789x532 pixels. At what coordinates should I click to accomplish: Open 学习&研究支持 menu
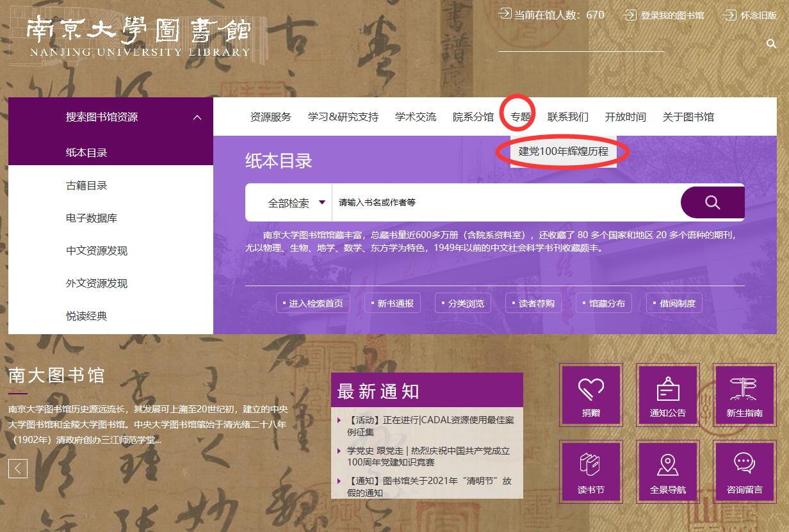click(343, 117)
